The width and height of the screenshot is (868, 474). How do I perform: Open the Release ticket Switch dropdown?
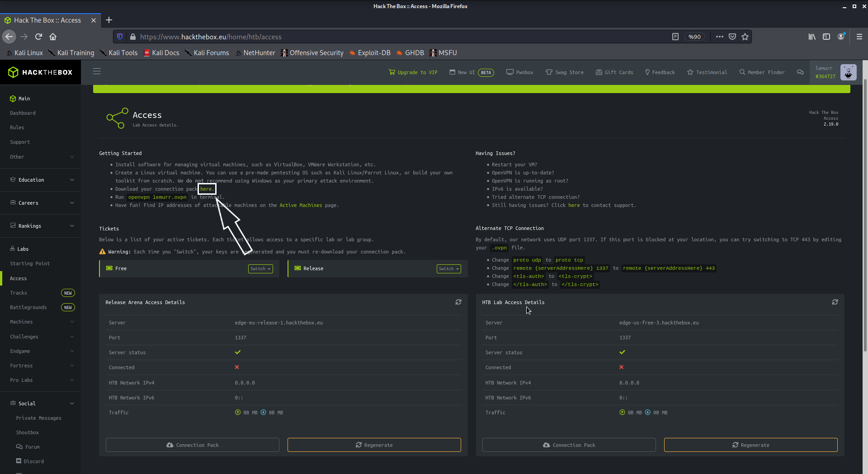449,269
